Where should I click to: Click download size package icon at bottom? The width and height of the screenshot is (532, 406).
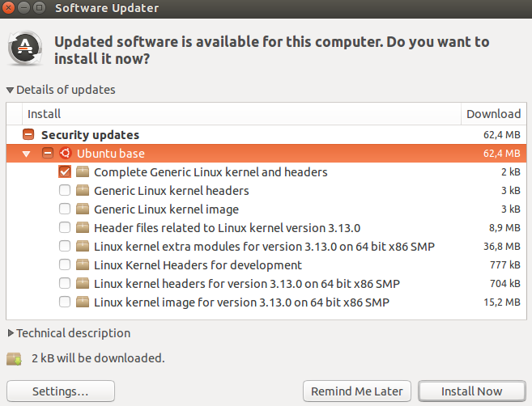pyautogui.click(x=14, y=358)
